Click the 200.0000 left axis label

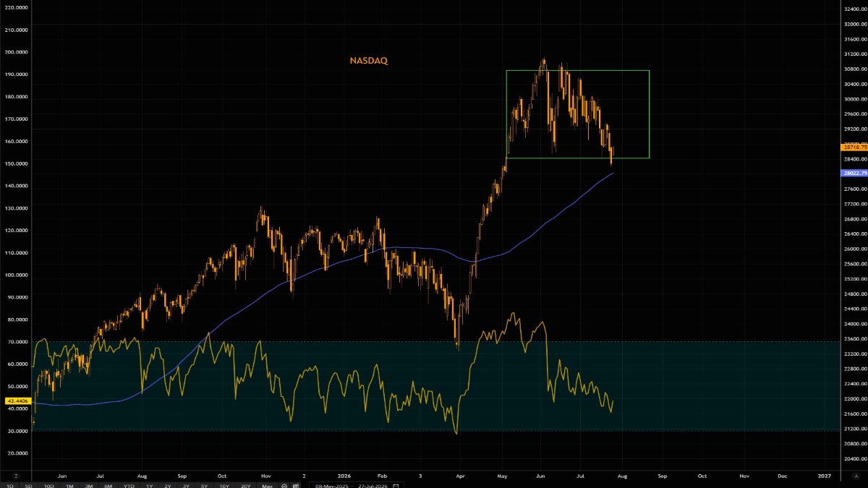pos(16,52)
